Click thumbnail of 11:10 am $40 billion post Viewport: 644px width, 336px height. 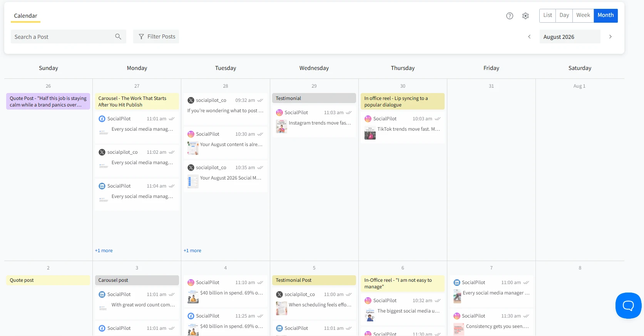pyautogui.click(x=193, y=296)
